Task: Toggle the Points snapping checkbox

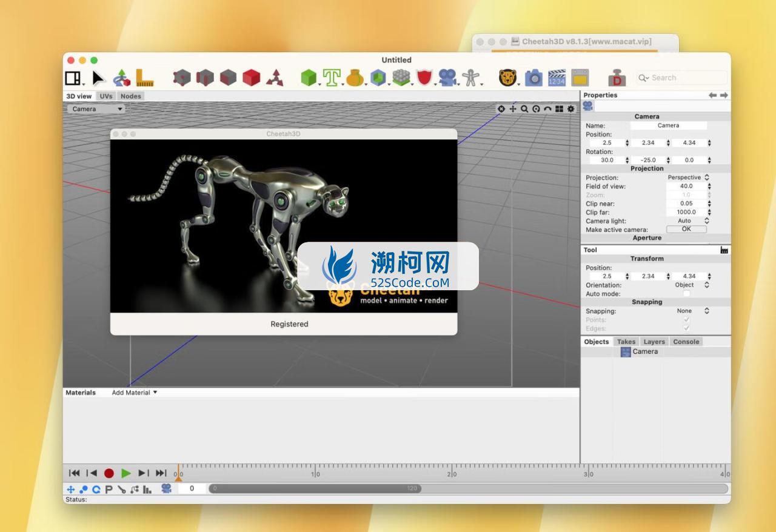Action: 686,319
